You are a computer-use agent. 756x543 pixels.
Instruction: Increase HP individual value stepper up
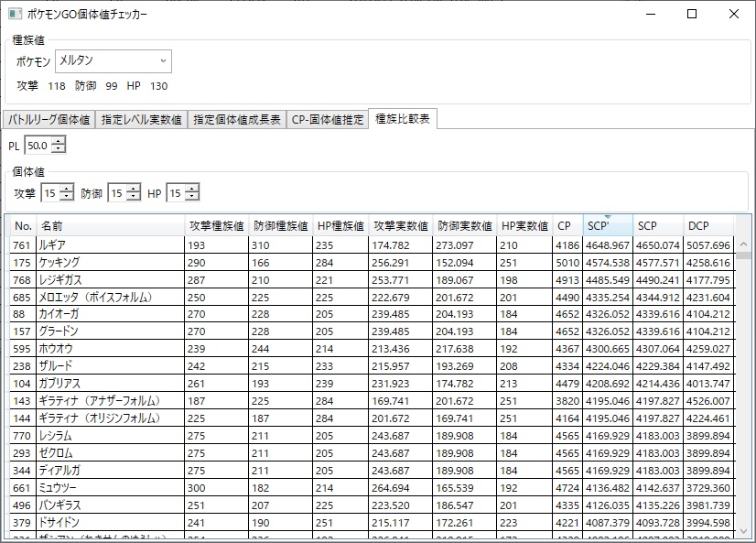[x=192, y=189]
